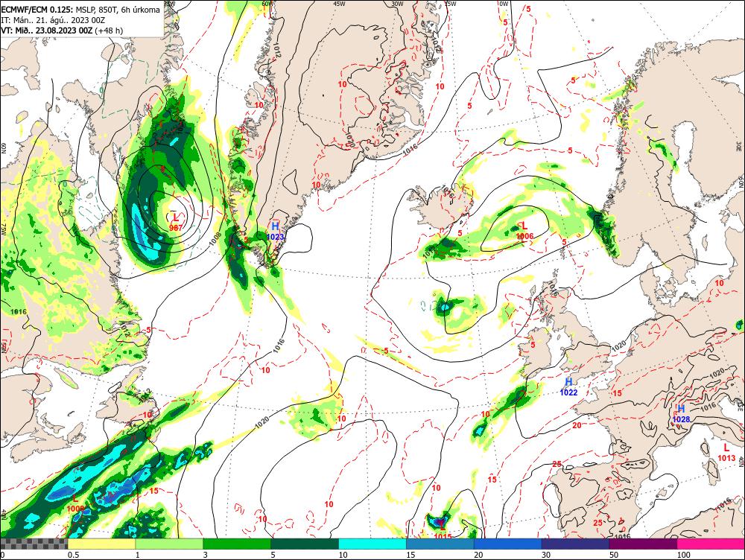Click legend scale value '100'
This screenshot has height=560, width=745.
click(683, 555)
